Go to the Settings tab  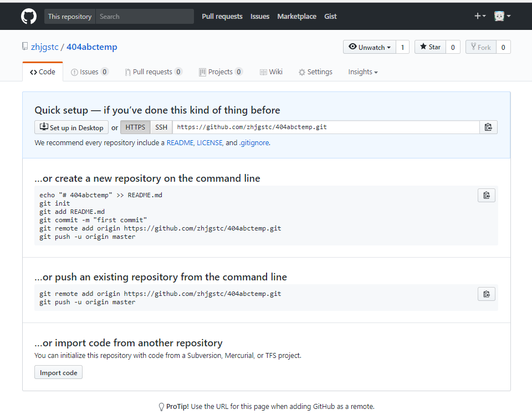pyautogui.click(x=315, y=72)
